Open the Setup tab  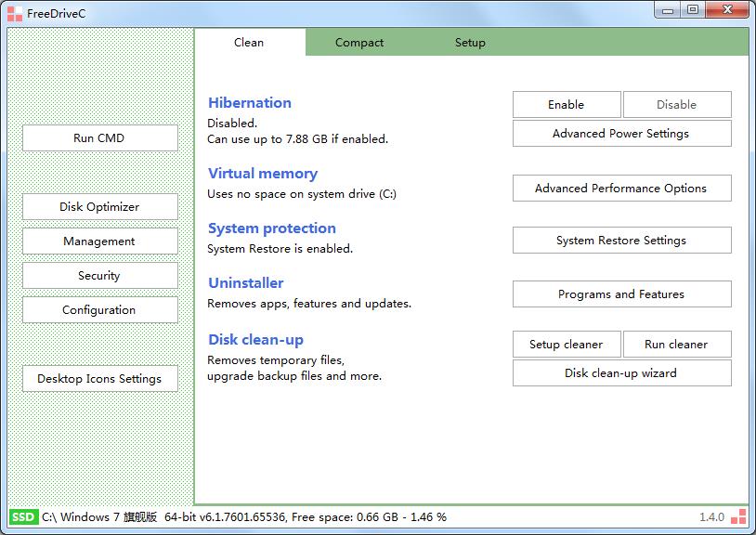click(470, 43)
